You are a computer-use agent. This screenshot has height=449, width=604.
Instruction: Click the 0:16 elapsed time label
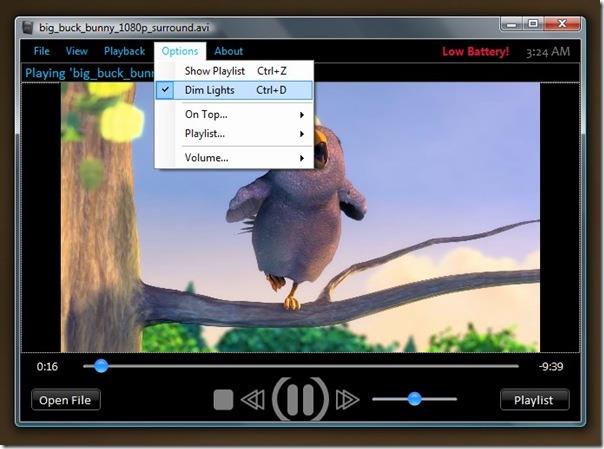(47, 366)
